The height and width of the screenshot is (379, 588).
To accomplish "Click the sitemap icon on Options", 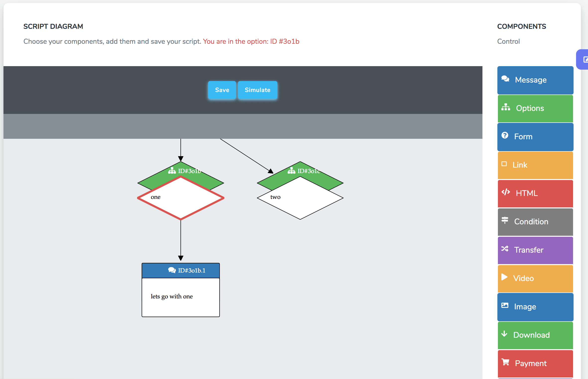I will click(x=506, y=107).
